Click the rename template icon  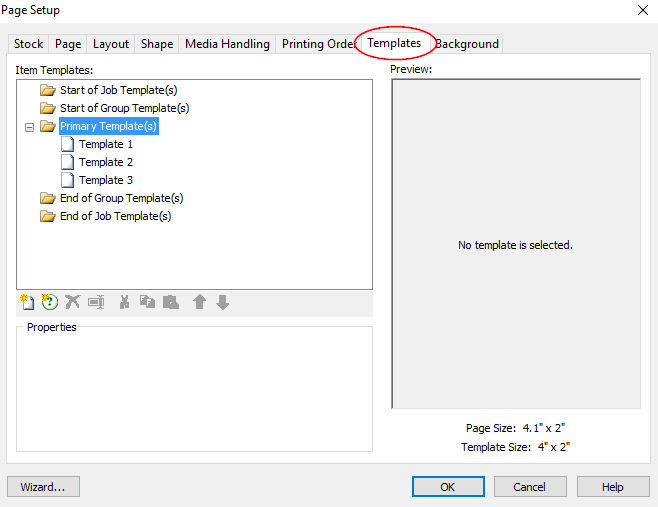96,302
